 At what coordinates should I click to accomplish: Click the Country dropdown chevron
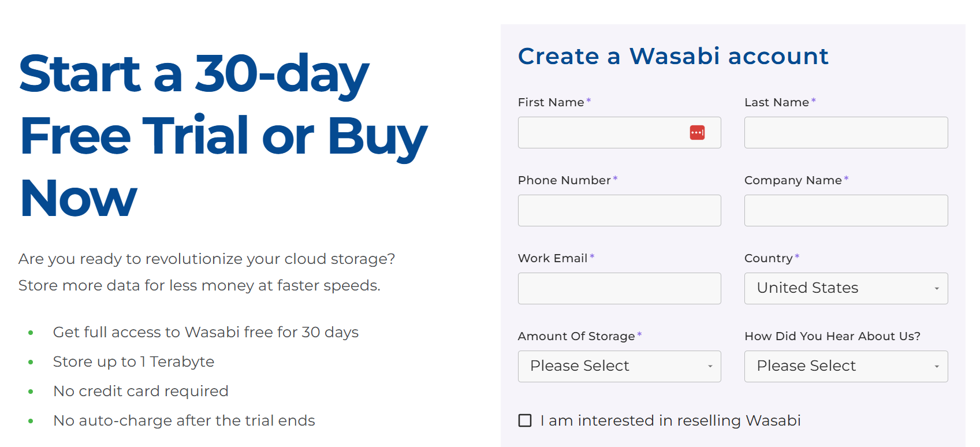pos(938,288)
